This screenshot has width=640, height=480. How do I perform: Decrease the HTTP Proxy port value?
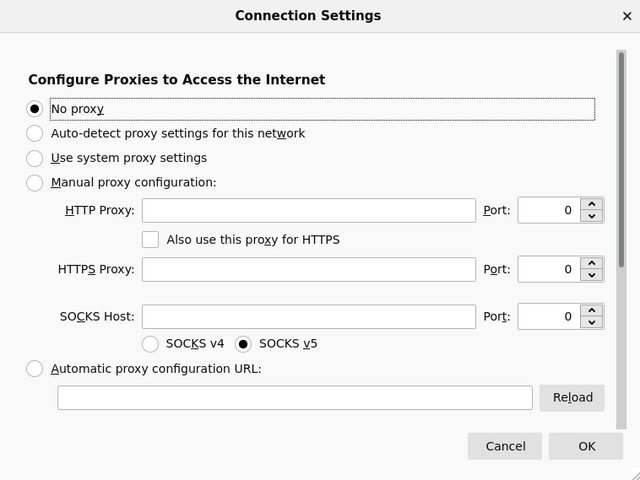click(x=591, y=216)
